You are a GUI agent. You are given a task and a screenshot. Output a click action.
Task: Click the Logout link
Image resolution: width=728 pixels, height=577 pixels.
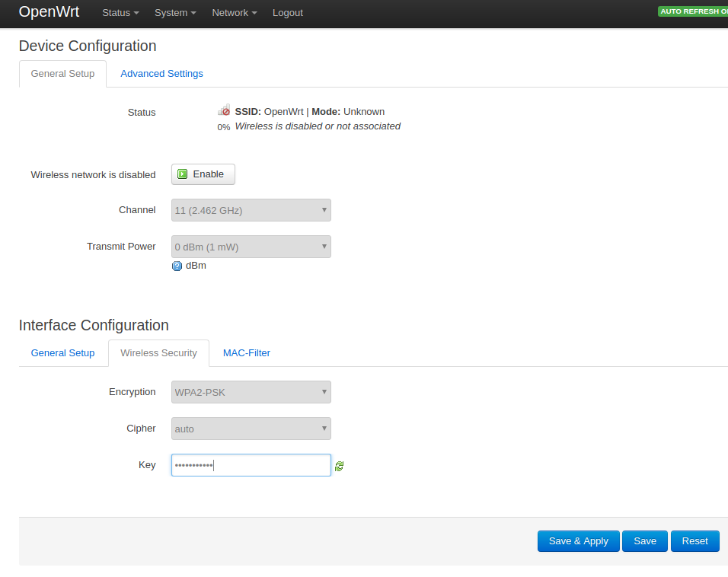pyautogui.click(x=288, y=13)
